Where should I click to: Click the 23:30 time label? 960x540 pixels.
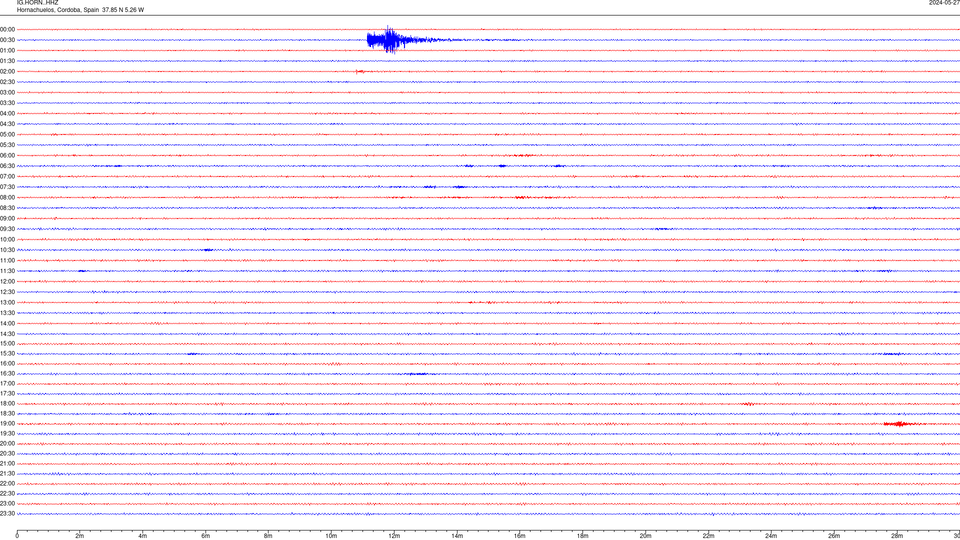7,514
